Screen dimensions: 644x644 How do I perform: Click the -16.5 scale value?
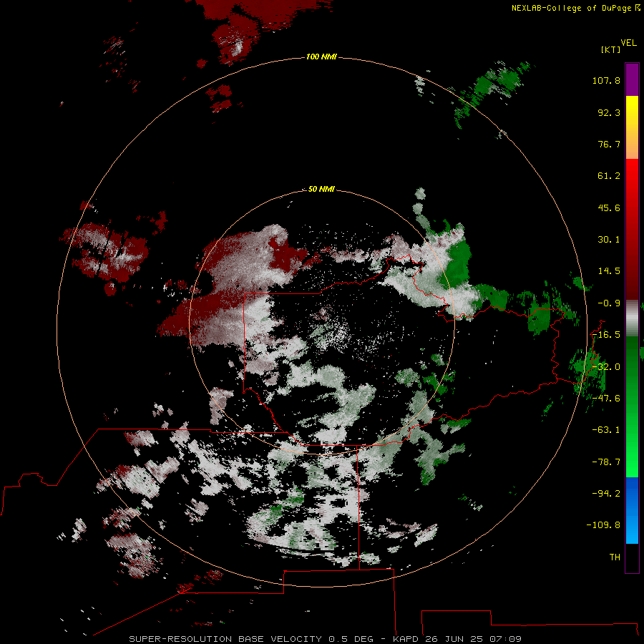coord(606,335)
